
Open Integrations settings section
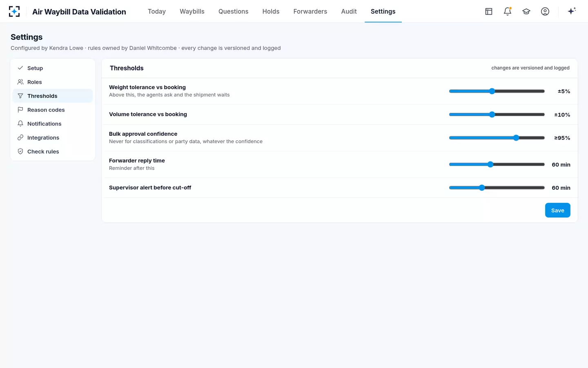[x=53, y=137]
